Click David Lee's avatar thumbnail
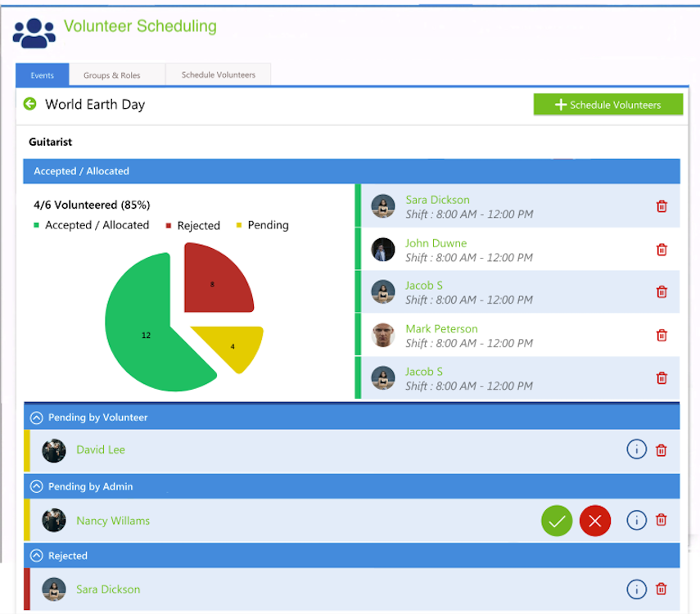 pyautogui.click(x=54, y=450)
